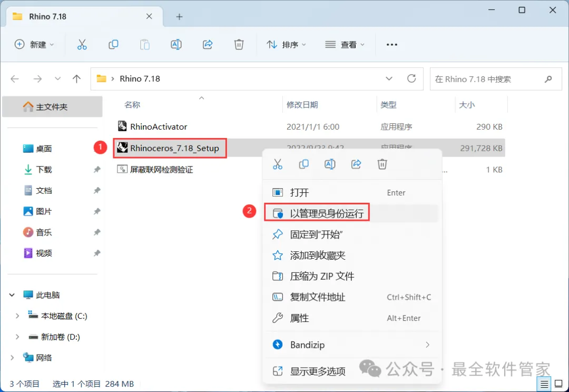Expand the 网络 tree node
The height and width of the screenshot is (392, 569).
pyautogui.click(x=12, y=358)
